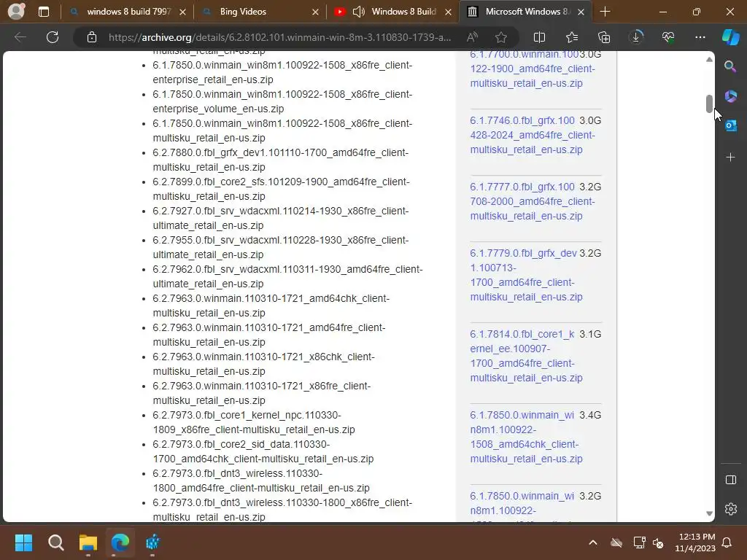Open muted volume tray icon
747x560 pixels.
(659, 542)
